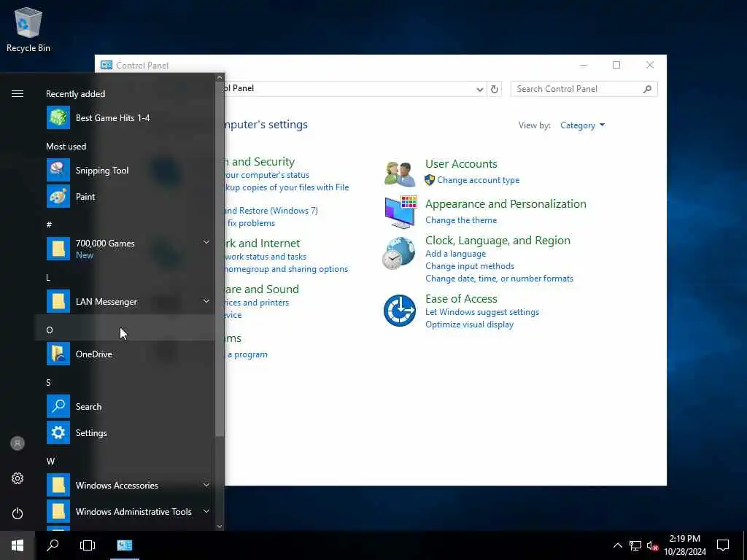Screen dimensions: 747x560
Task: Click the Power icon in Start sidebar
Action: (x=18, y=513)
